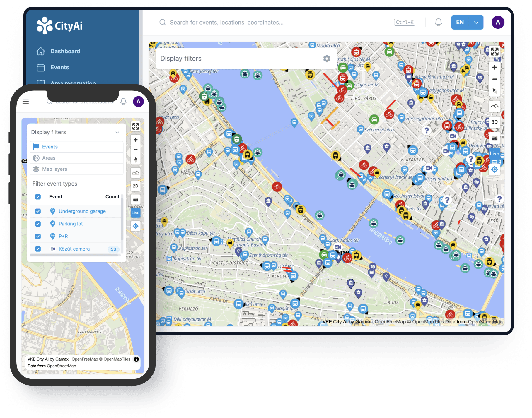This screenshot has width=532, height=418.
Task: Switch the desktop map to 3D
Action: click(495, 122)
